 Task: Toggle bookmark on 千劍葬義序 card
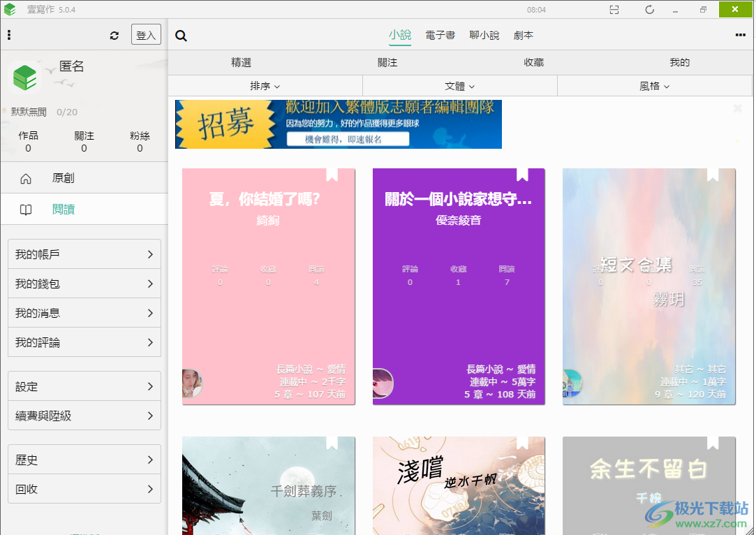pyautogui.click(x=332, y=443)
